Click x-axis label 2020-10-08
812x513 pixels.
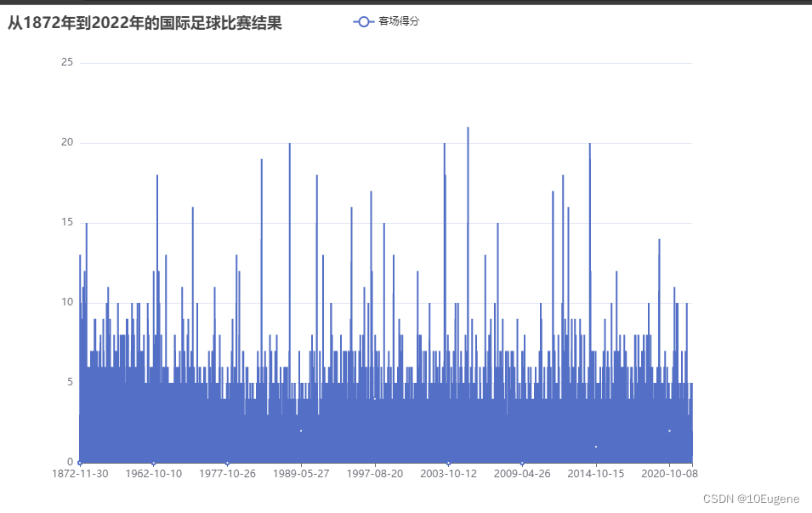point(670,474)
